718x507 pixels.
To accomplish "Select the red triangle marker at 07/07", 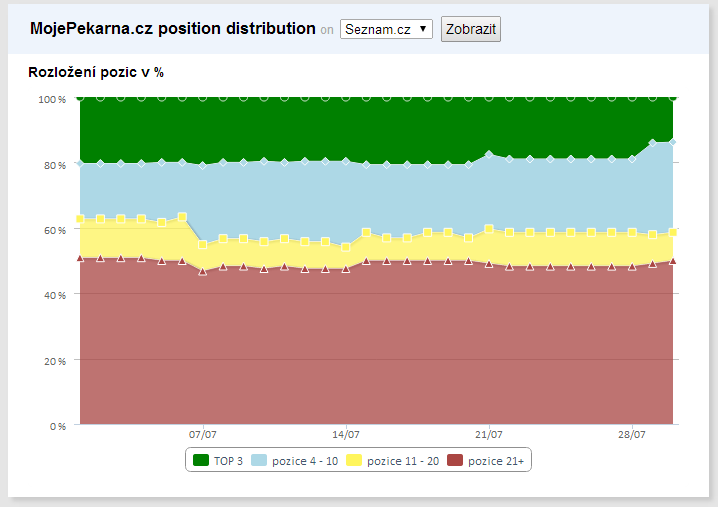I will (x=202, y=272).
